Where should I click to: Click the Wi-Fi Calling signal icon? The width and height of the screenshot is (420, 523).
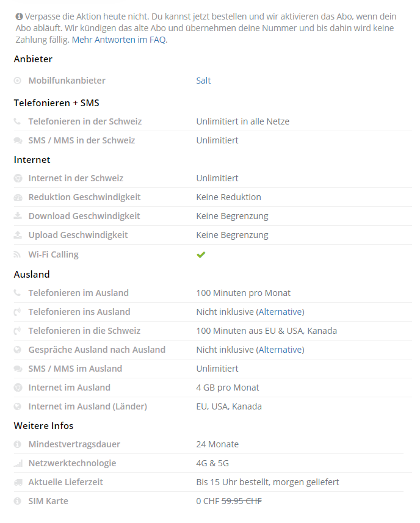pos(17,254)
